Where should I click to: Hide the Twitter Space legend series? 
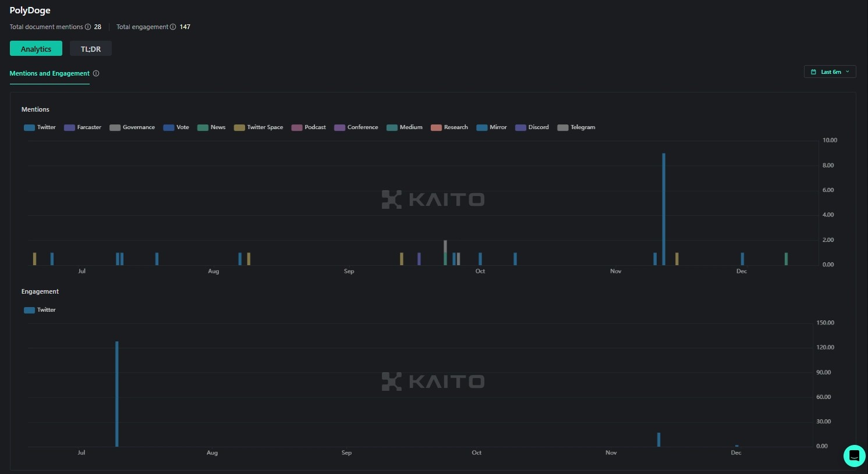click(258, 127)
